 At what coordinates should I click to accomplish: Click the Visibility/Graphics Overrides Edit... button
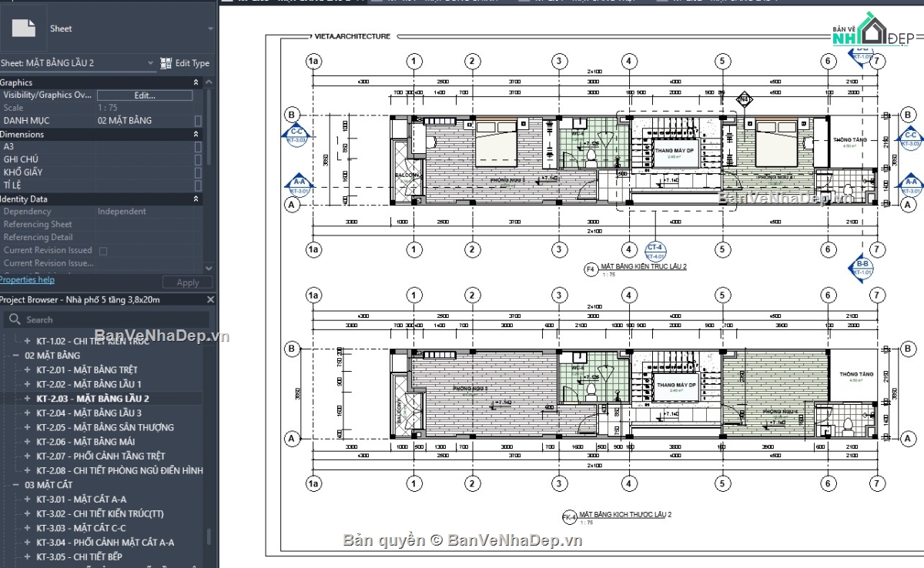click(x=145, y=95)
